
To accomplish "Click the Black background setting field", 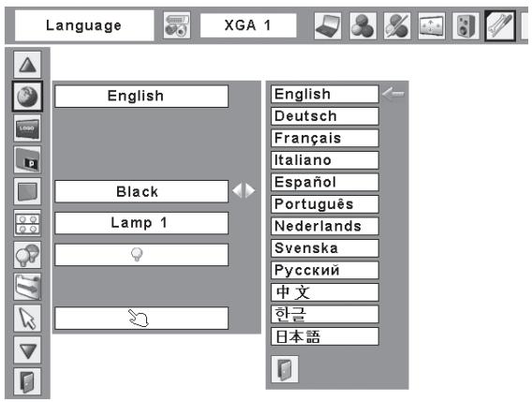I will coord(141,191).
